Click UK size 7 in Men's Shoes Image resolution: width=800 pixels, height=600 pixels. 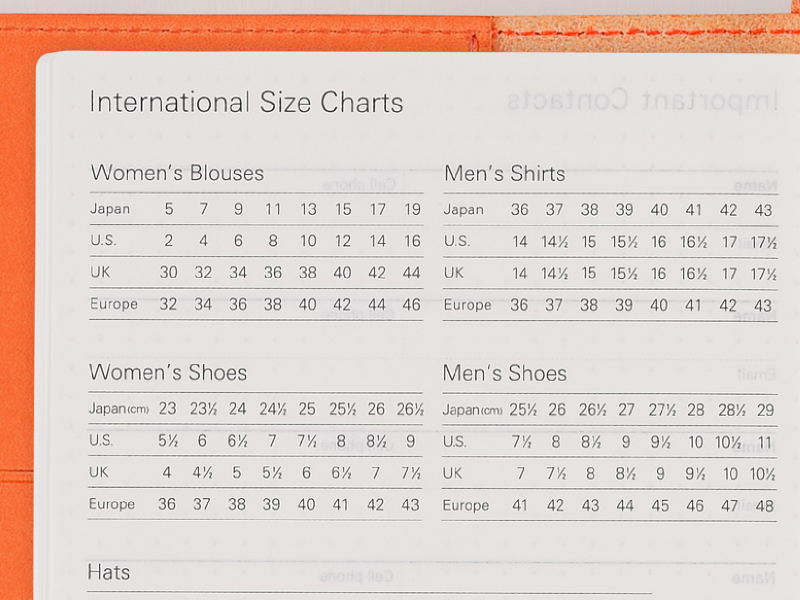[520, 474]
